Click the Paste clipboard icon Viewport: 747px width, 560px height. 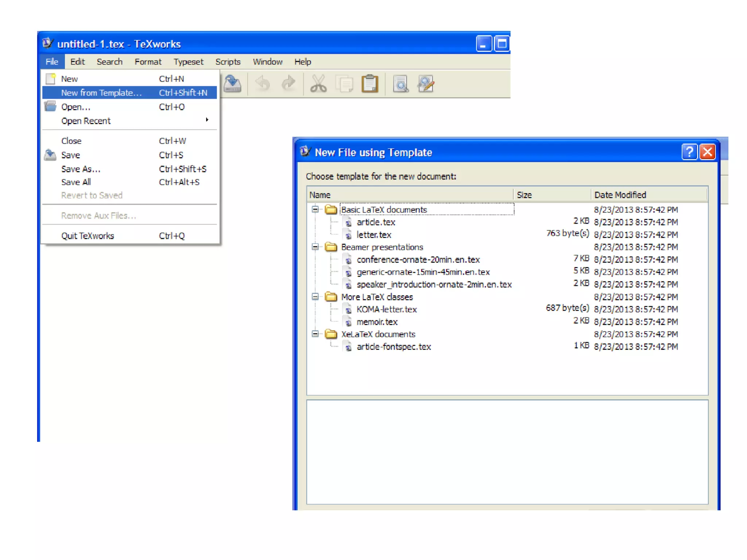[369, 84]
